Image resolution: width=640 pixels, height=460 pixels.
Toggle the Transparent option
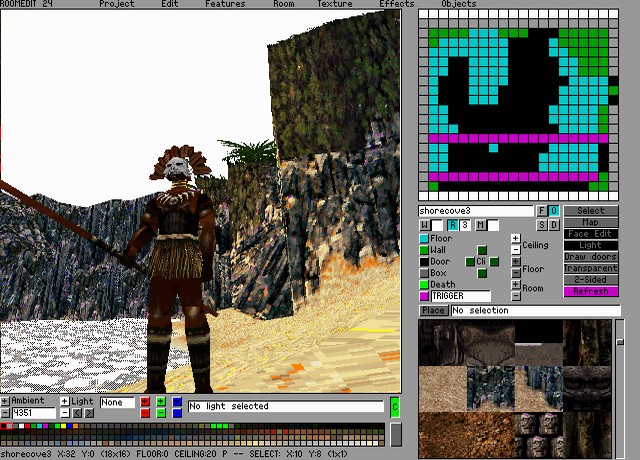591,268
